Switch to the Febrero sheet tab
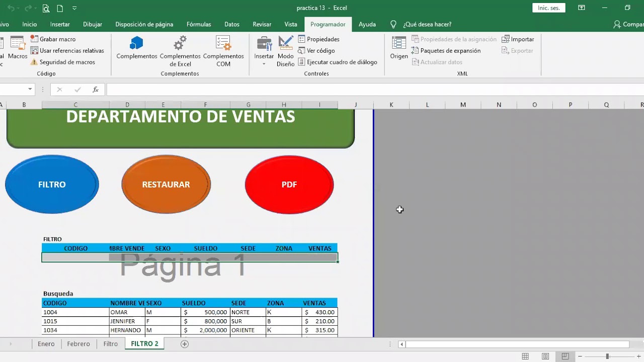The width and height of the screenshot is (644, 362). [78, 344]
